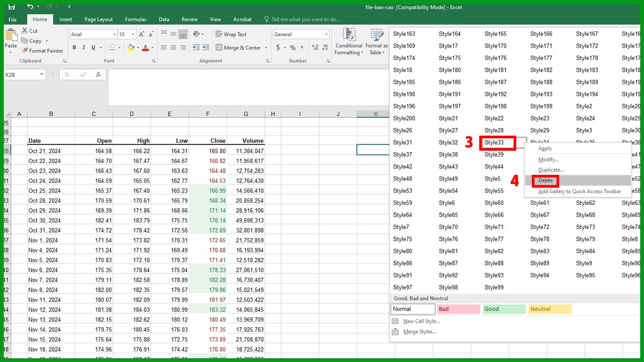Select the Good green cell style swatch
644x362 pixels.
tap(503, 309)
